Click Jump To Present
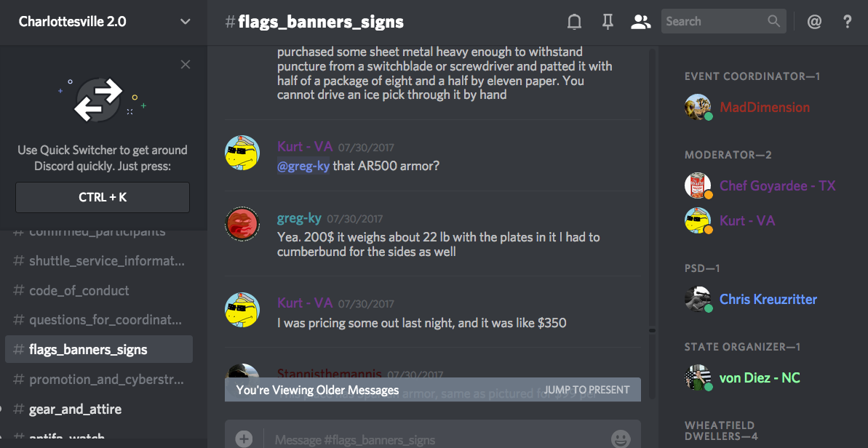The height and width of the screenshot is (448, 868). 586,390
